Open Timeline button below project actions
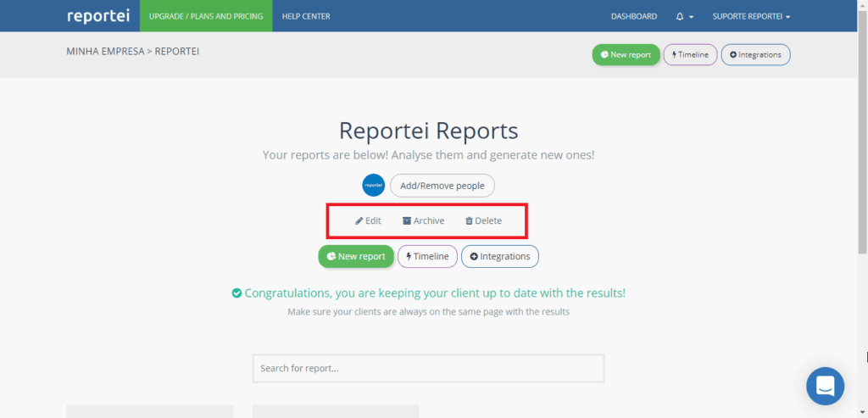868x418 pixels. (x=427, y=256)
